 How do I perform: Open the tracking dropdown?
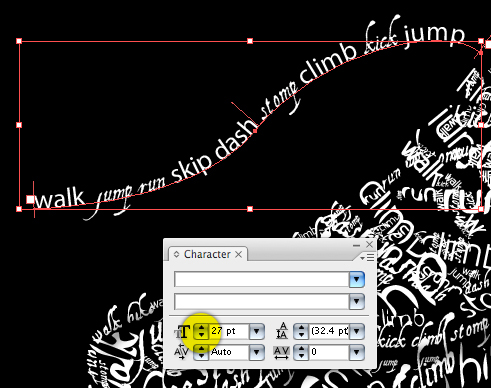357,352
